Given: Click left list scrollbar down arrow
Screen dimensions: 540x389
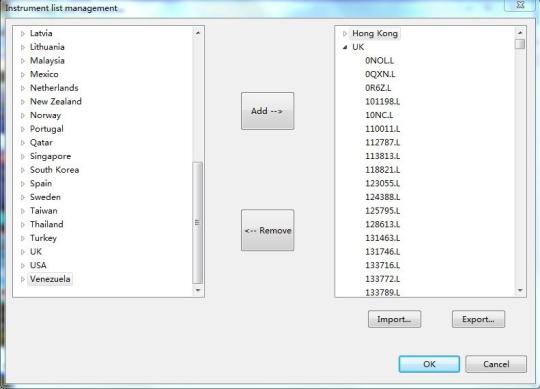Looking at the screenshot, I should point(198,290).
